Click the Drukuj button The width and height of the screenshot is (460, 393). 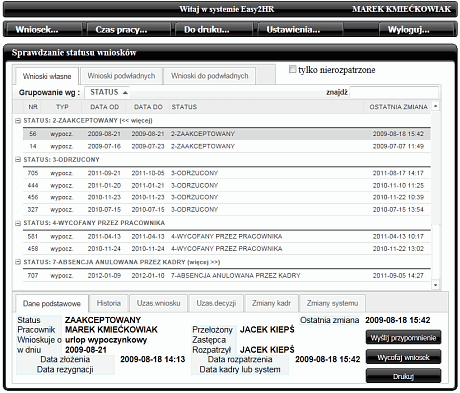click(x=403, y=376)
